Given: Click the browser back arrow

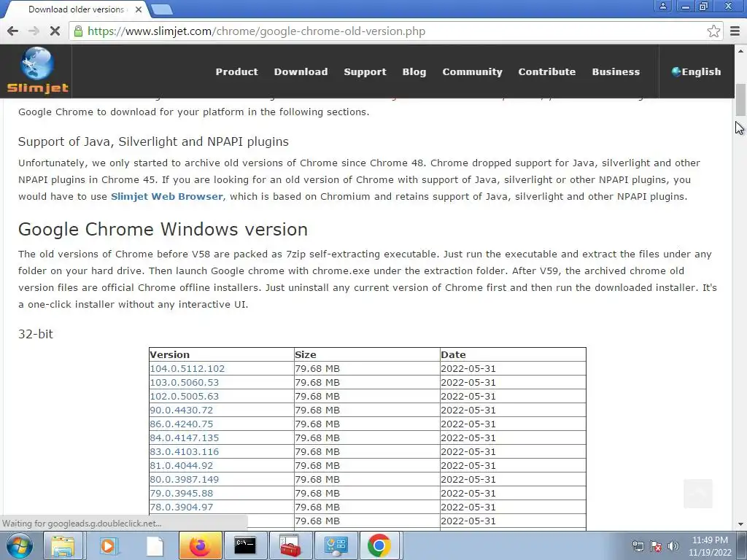Looking at the screenshot, I should 13,31.
